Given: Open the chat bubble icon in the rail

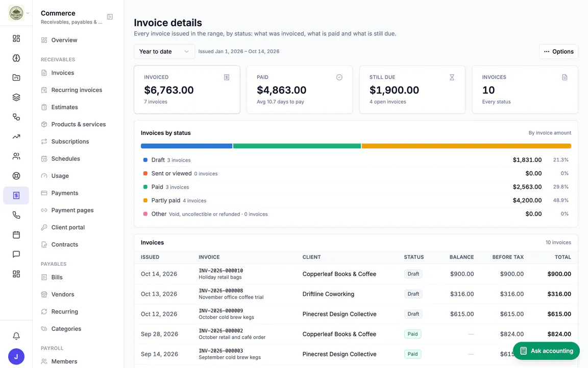Looking at the screenshot, I should (x=16, y=254).
